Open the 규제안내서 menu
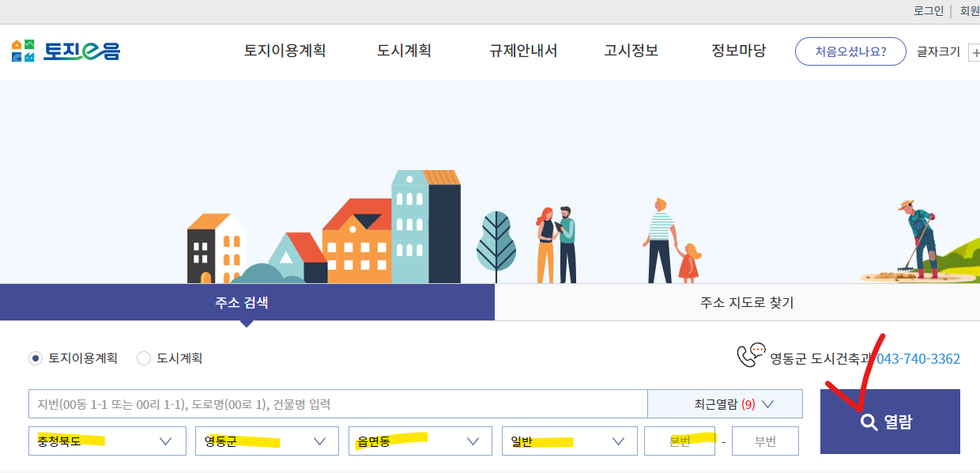The height and width of the screenshot is (473, 980). (x=522, y=50)
